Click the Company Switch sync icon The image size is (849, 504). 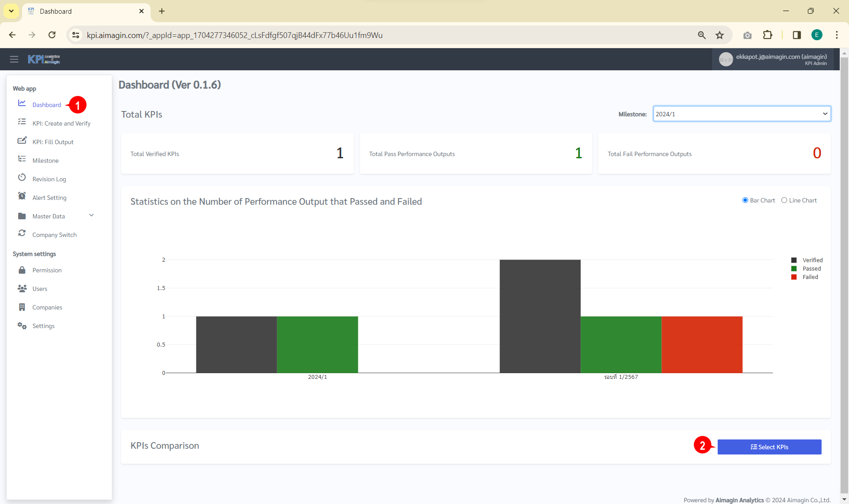tap(22, 233)
